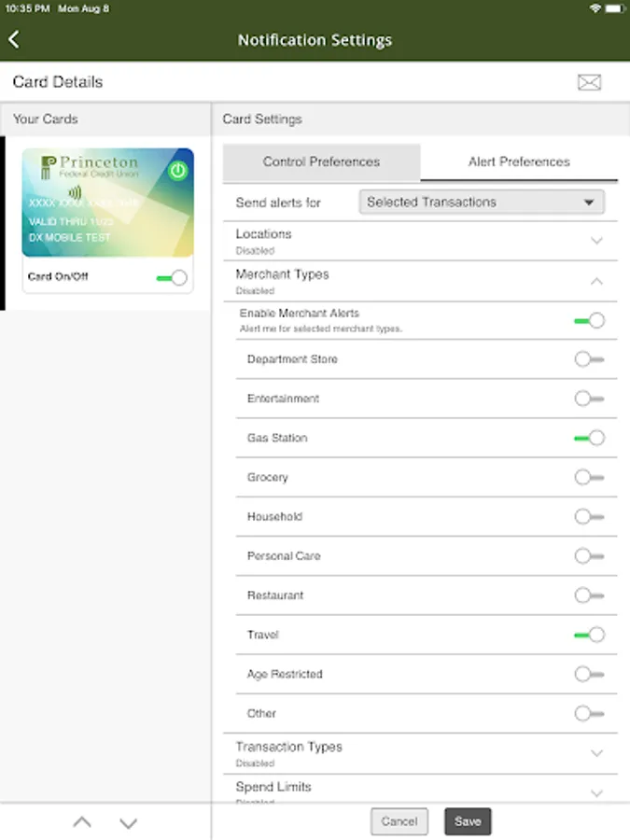The height and width of the screenshot is (840, 630).
Task: Go to previous card with up arrow
Action: [82, 822]
